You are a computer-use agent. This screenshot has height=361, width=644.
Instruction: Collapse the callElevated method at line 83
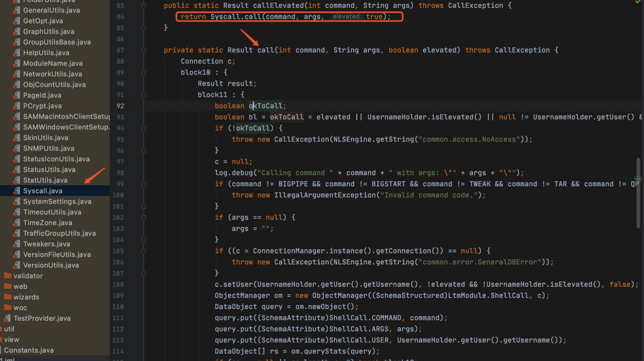pos(144,6)
